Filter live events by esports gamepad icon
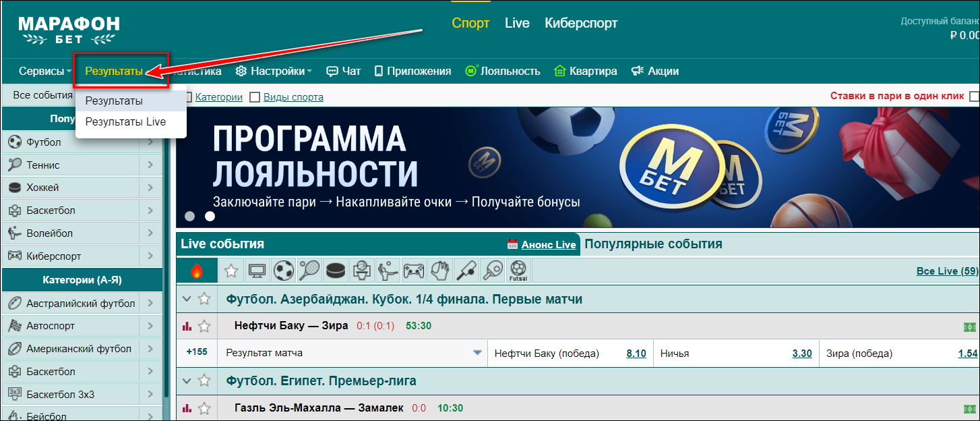 point(413,271)
